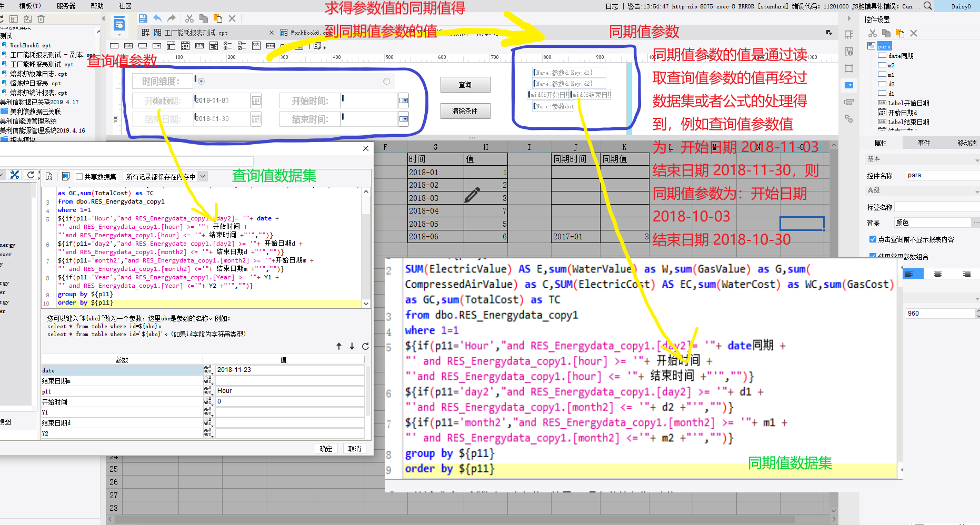
Task: Open 熔炼炉日报表.cpt in the file tree
Action: (x=35, y=83)
